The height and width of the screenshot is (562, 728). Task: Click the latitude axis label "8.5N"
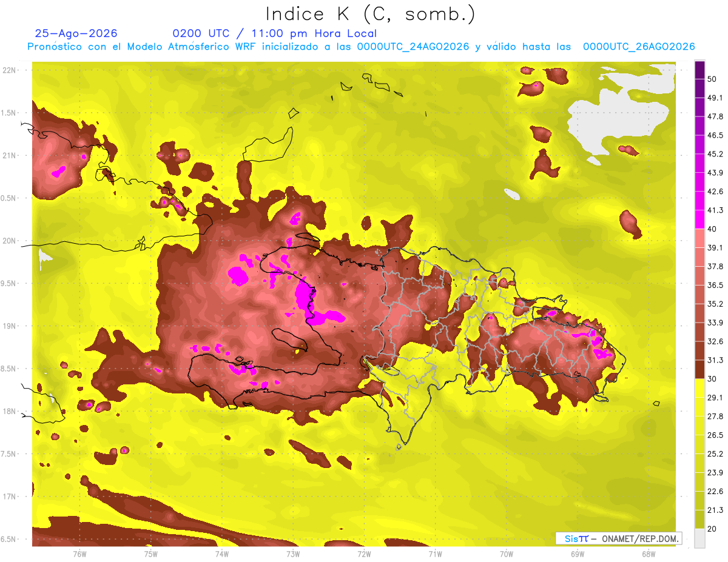pyautogui.click(x=8, y=369)
